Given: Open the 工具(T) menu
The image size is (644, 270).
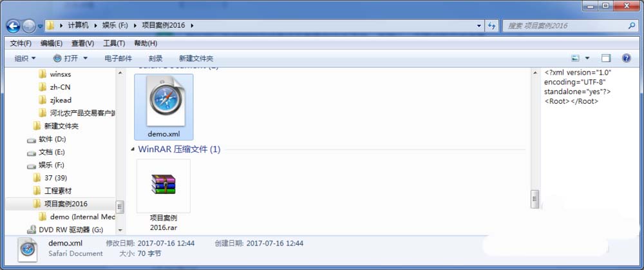Looking at the screenshot, I should (114, 43).
